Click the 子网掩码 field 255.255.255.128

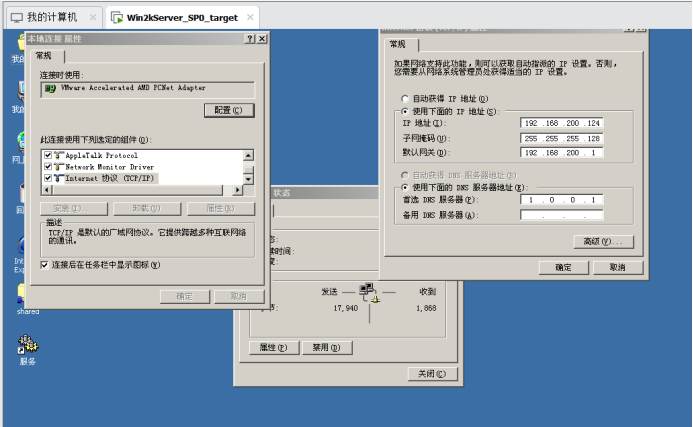(562, 138)
